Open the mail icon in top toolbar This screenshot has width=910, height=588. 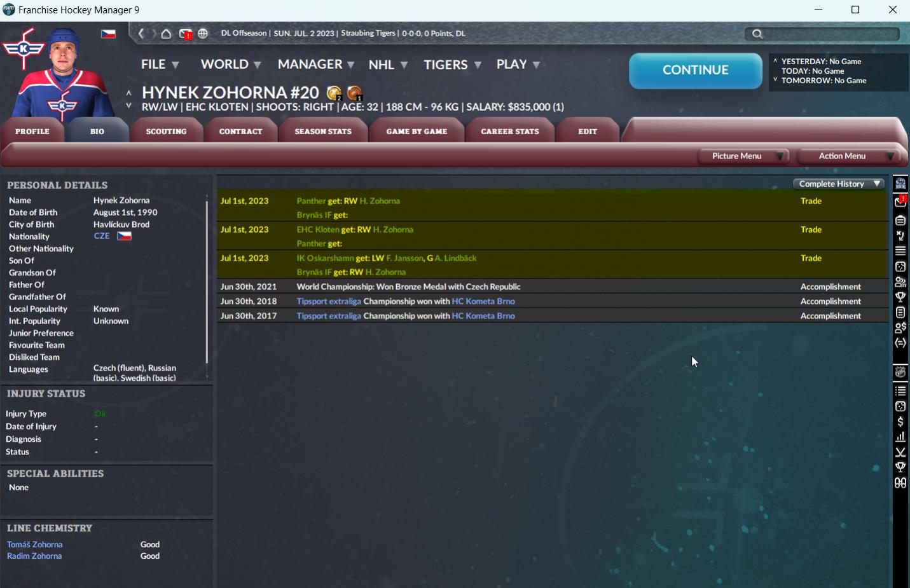tap(186, 34)
